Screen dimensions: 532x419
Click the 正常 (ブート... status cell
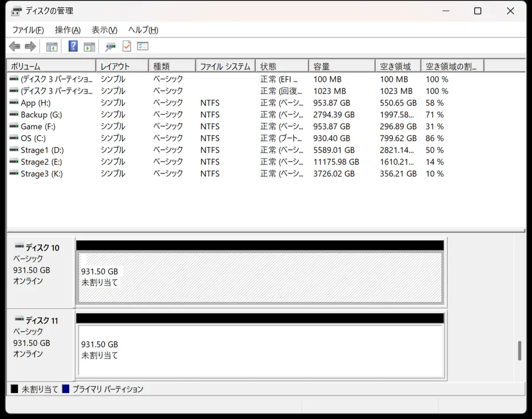(282, 138)
